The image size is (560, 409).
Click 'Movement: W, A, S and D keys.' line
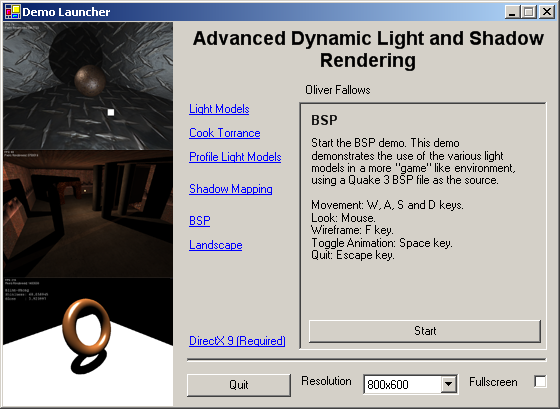[387, 205]
